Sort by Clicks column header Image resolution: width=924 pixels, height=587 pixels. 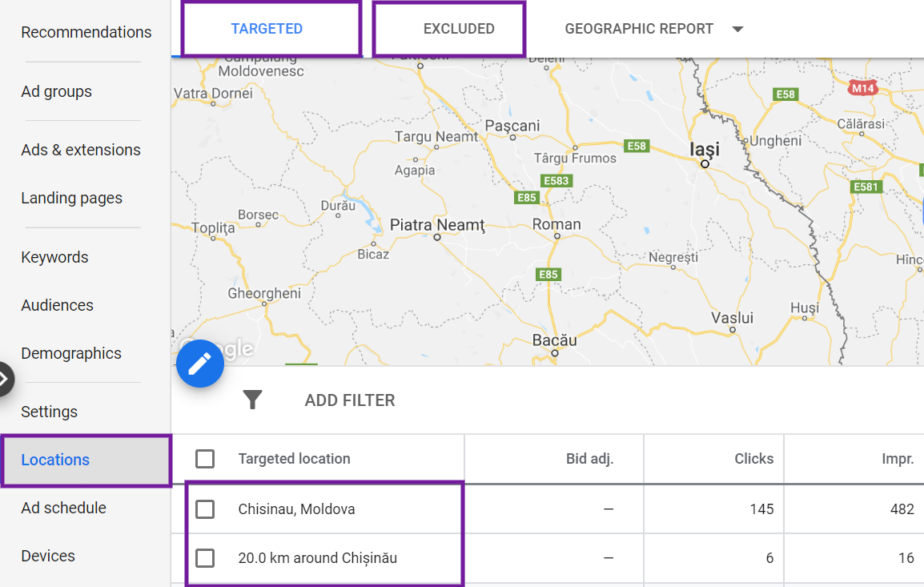tap(753, 459)
